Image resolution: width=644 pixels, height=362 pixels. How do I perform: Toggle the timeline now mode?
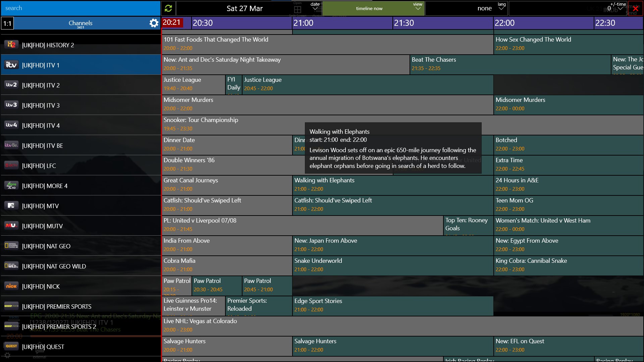(370, 8)
